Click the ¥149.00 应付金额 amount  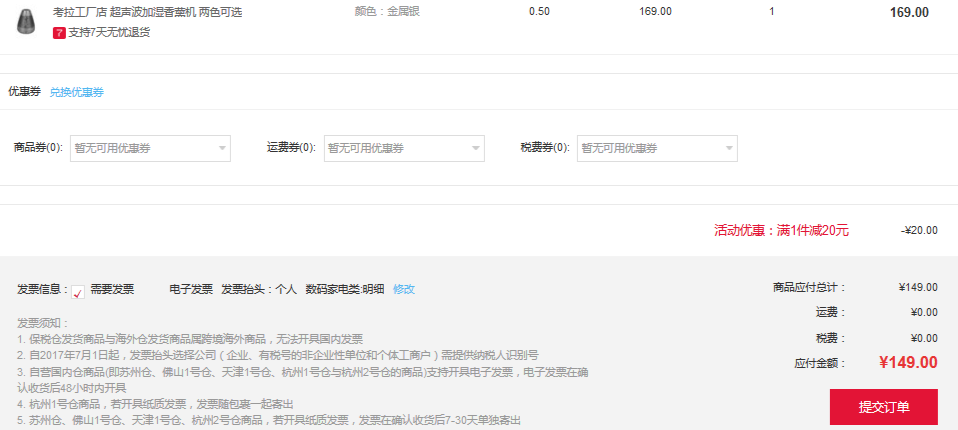(908, 362)
